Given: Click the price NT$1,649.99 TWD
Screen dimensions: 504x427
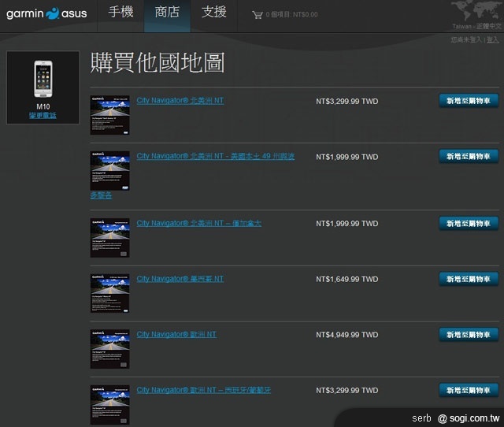Looking at the screenshot, I should click(346, 279).
